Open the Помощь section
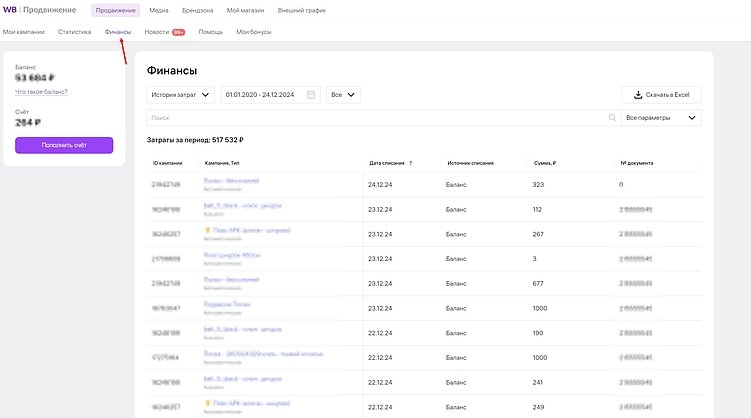The width and height of the screenshot is (751, 418). tap(211, 32)
